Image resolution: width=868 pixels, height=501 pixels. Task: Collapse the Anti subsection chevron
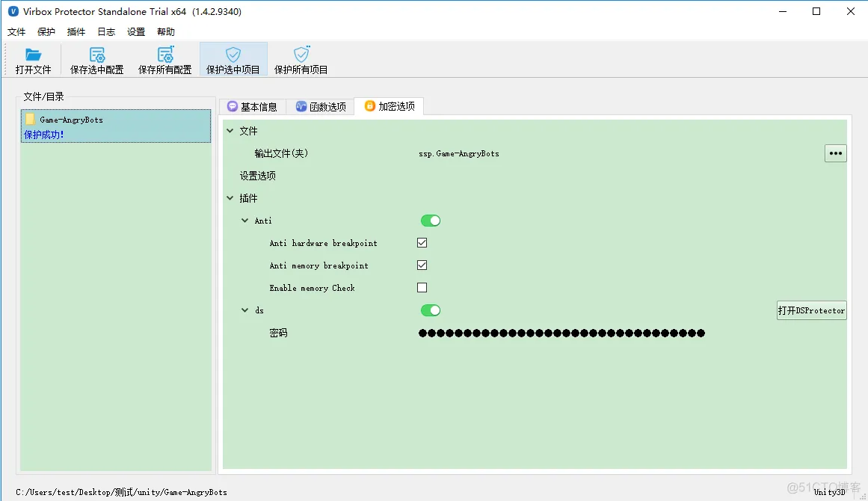244,221
